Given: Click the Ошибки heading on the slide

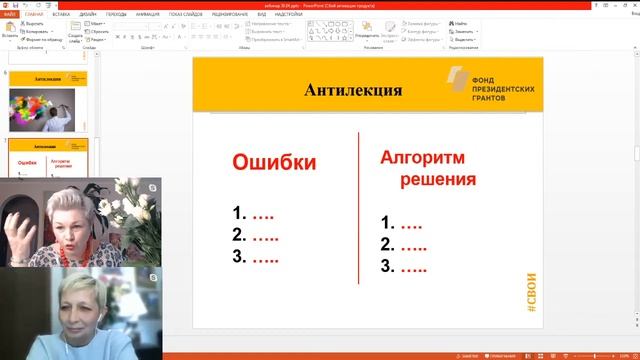Looking at the screenshot, I should coord(274,162).
